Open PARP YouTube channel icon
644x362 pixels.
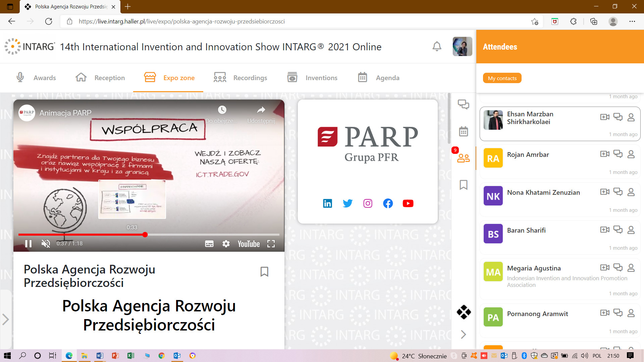pos(408,203)
